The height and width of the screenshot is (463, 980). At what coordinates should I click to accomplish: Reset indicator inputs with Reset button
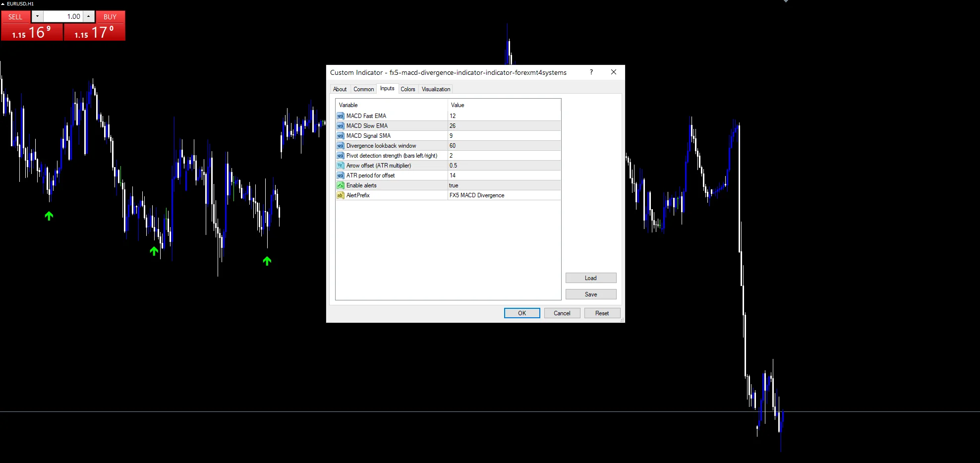pyautogui.click(x=602, y=313)
